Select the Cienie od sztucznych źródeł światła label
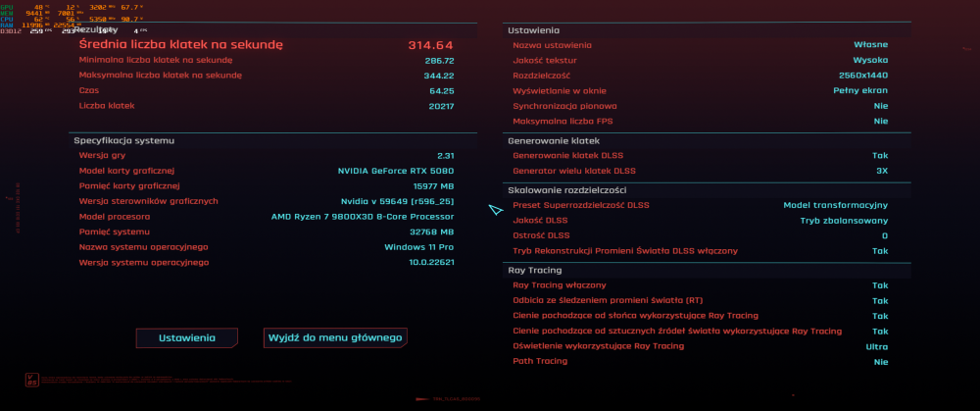 coord(677,331)
